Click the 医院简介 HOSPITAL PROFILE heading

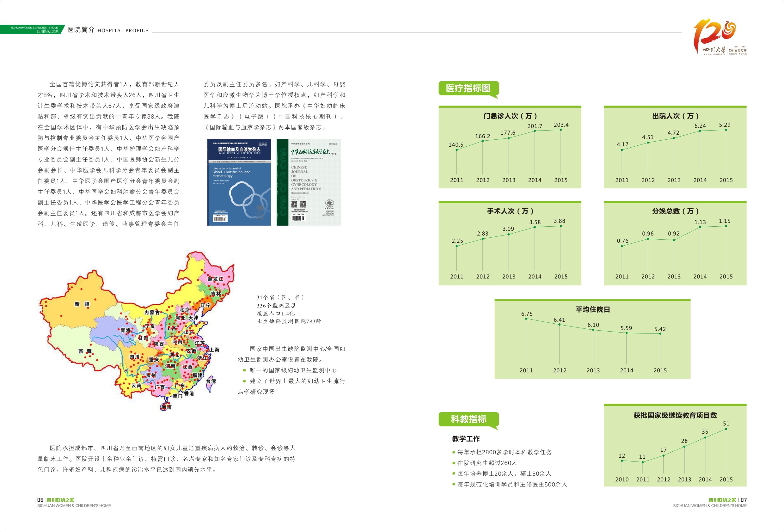(x=108, y=30)
